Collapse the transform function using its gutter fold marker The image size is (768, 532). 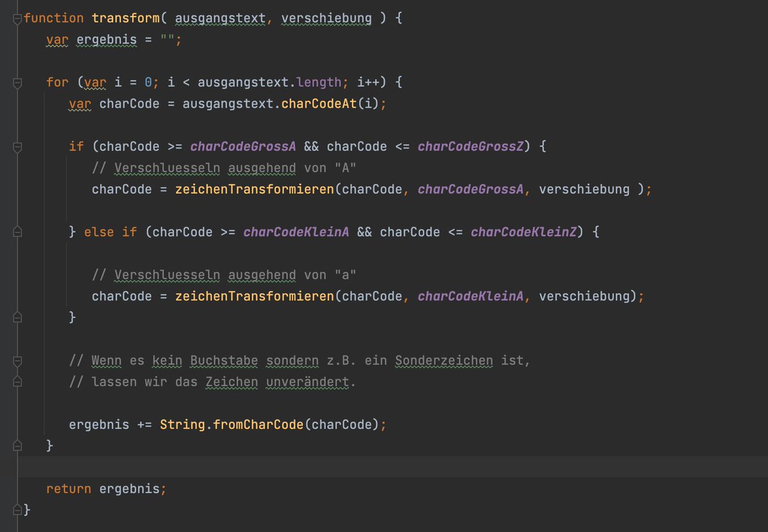(x=18, y=19)
